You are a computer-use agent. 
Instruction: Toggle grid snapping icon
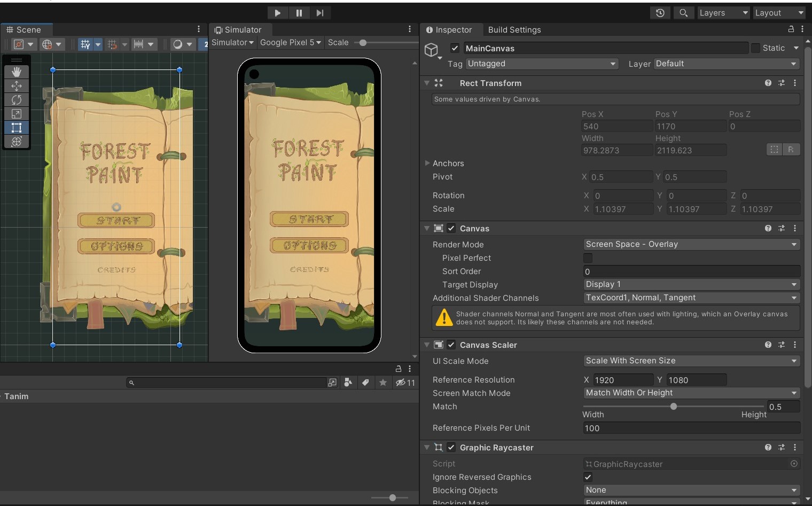tap(112, 44)
